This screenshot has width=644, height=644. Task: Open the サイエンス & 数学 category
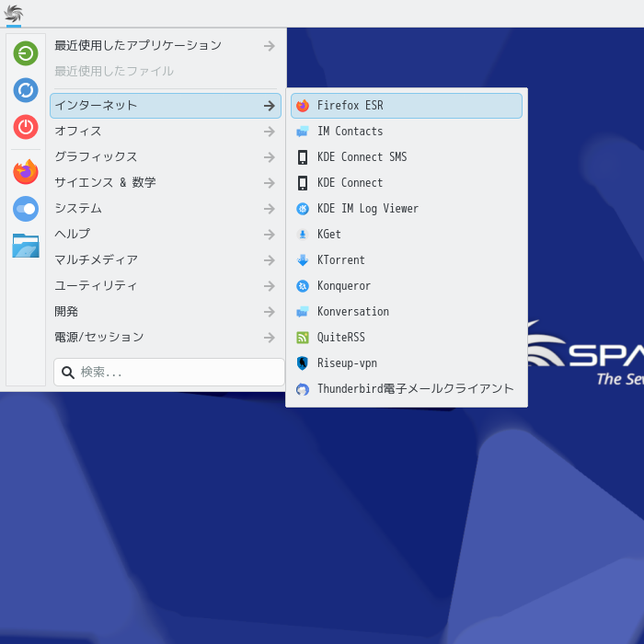[166, 183]
